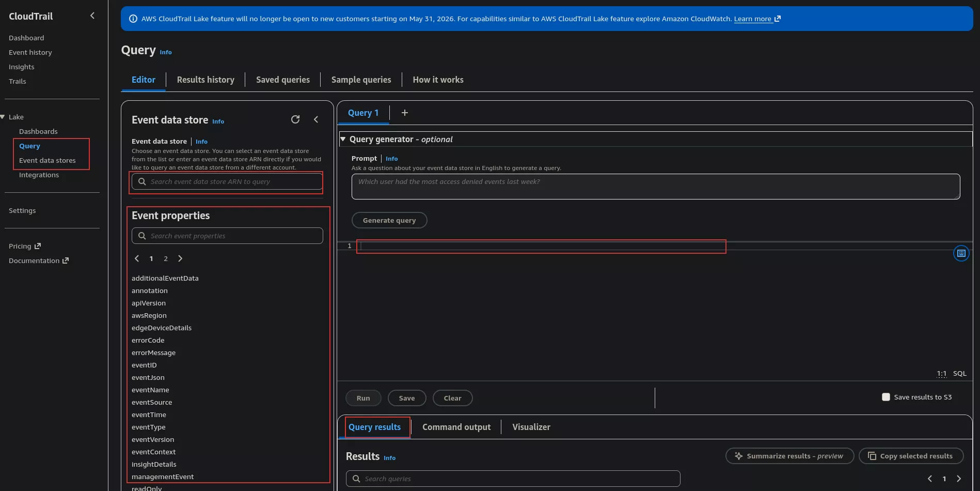Select the eventSource property
This screenshot has height=491, width=980.
click(x=152, y=402)
